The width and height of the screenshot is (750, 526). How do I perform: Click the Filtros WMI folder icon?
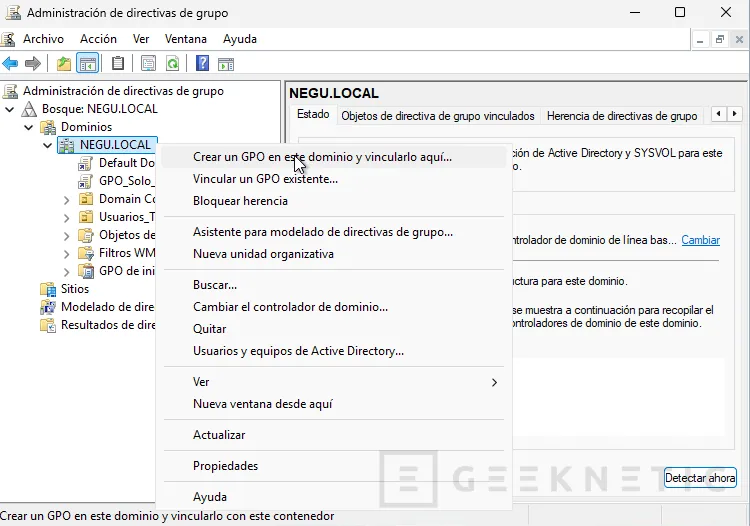tap(86, 253)
